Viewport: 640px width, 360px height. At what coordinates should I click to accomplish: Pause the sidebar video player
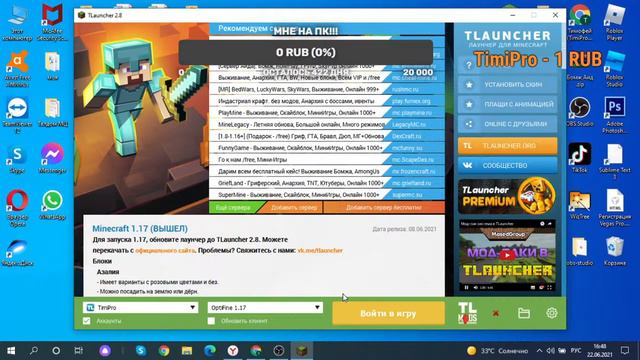click(x=467, y=287)
